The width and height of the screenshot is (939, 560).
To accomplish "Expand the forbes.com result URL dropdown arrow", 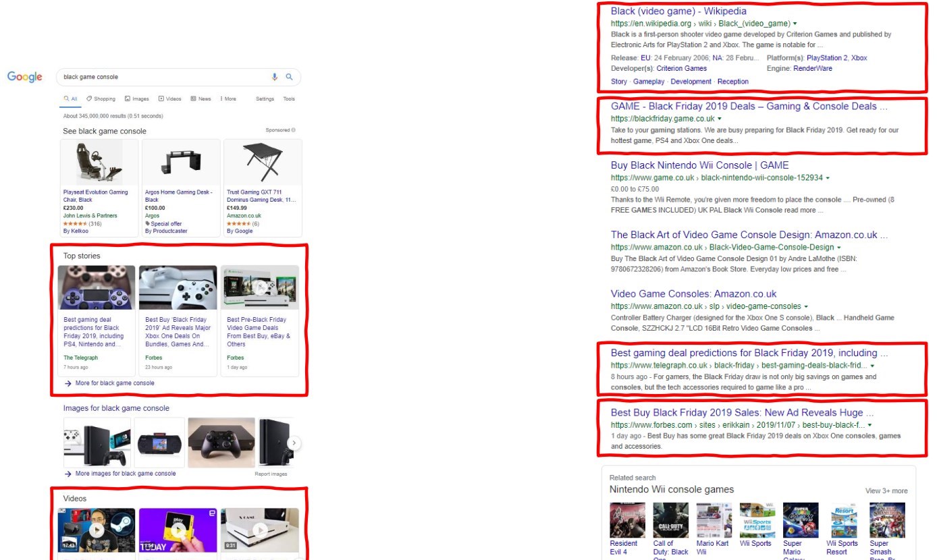I will click(x=869, y=426).
